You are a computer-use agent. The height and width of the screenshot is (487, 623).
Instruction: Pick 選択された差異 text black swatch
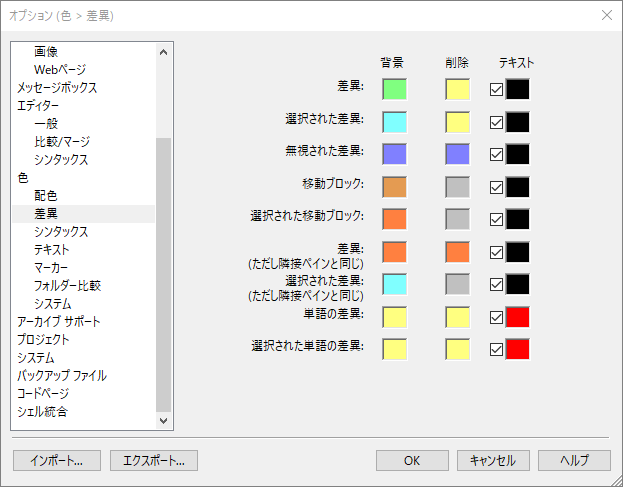517,122
